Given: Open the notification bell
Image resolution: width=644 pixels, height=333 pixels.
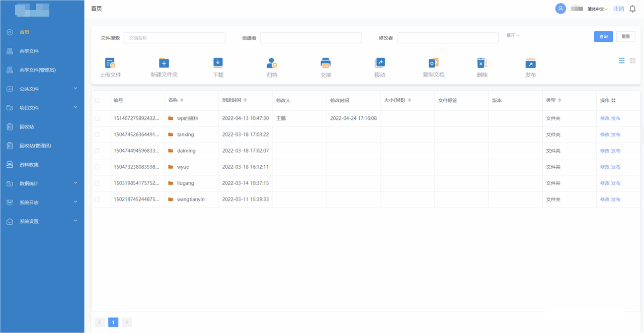Looking at the screenshot, I should click(632, 9).
